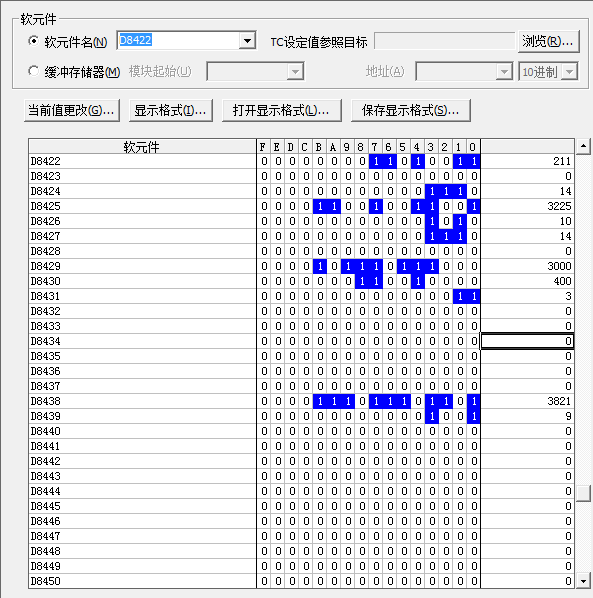593x598 pixels.
Task: Click bit 7 cell of D8422 row
Action: (376, 161)
